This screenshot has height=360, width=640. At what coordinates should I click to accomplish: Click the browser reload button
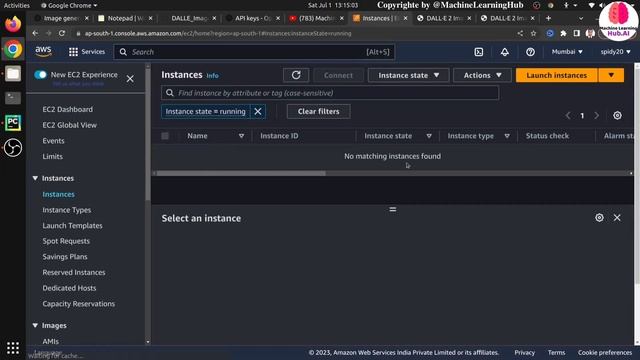click(62, 33)
